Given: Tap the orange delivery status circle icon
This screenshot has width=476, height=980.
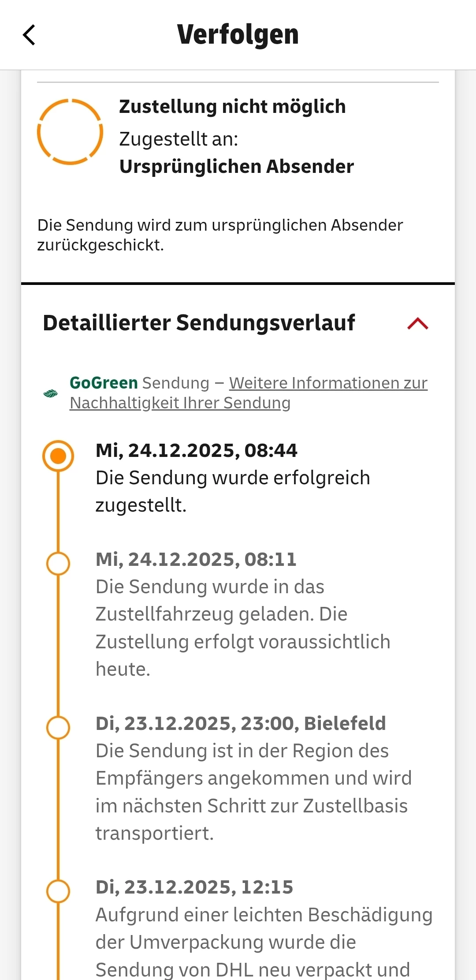Looking at the screenshot, I should pyautogui.click(x=70, y=132).
